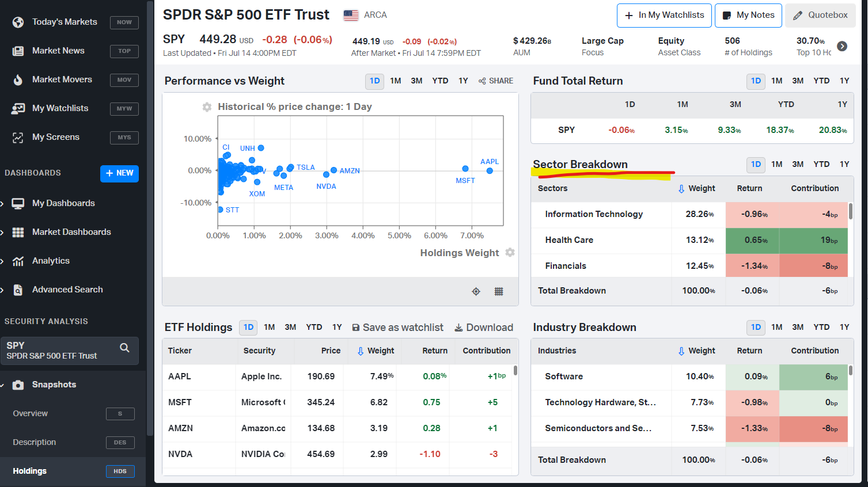
Task: Click the In My Watchlists button
Action: (x=664, y=16)
